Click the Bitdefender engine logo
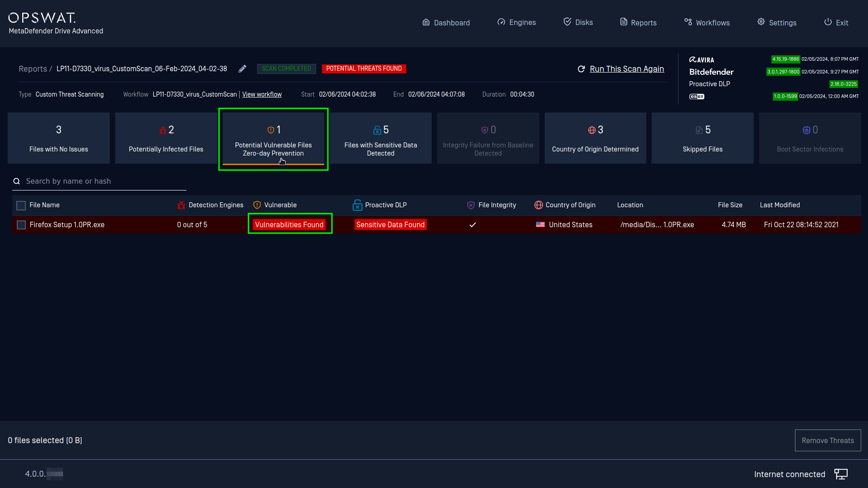This screenshot has width=868, height=488. pyautogui.click(x=711, y=72)
